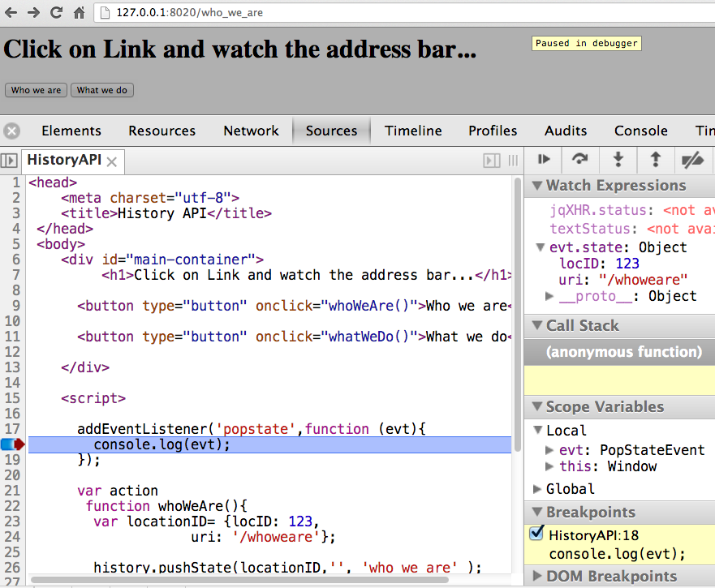The height and width of the screenshot is (588, 715).
Task: Click the Step out of function icon
Action: (655, 160)
